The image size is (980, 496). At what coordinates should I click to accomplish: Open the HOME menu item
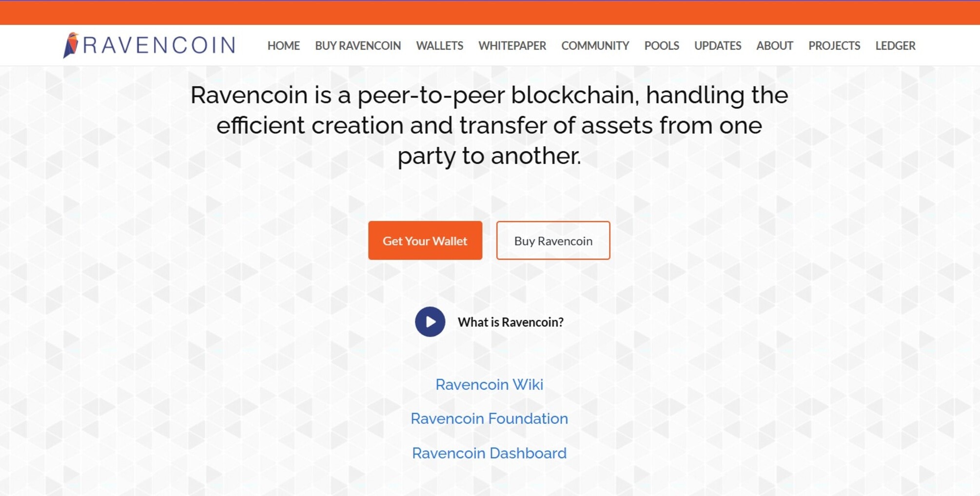283,45
